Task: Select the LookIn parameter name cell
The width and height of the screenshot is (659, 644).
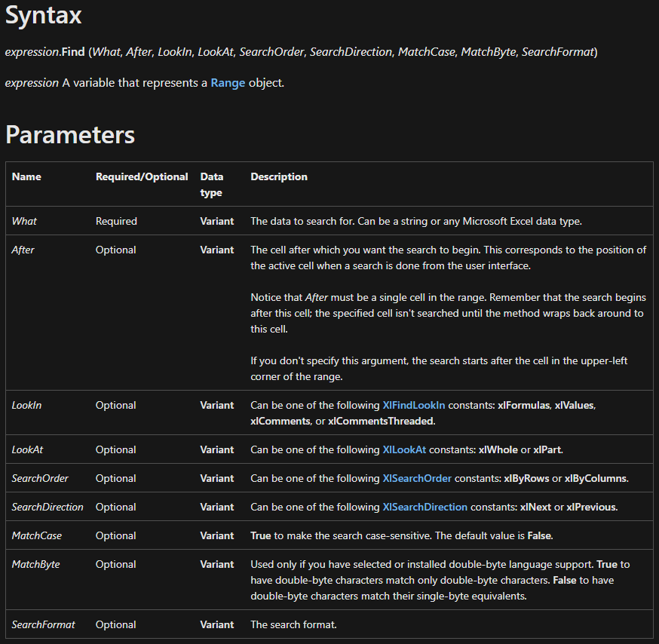Action: (26, 405)
